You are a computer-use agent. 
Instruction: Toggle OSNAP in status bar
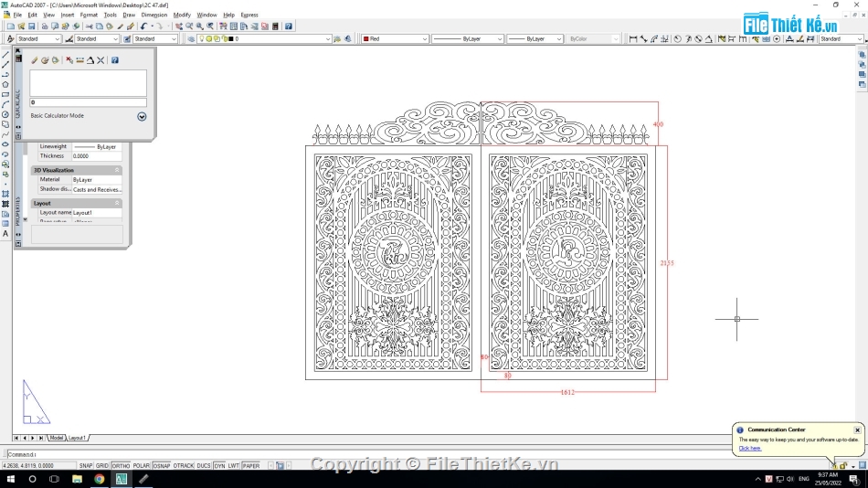tap(161, 466)
